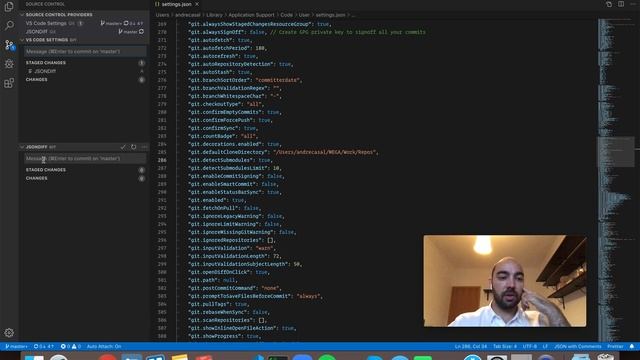Open notifications bell in status bar
Screen dimensions: 640x360
click(x=632, y=347)
